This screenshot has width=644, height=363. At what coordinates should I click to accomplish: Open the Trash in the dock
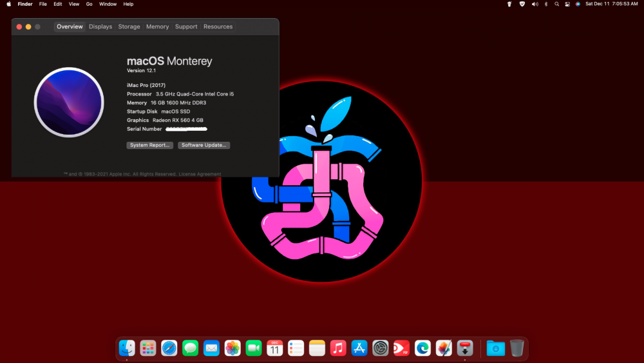pyautogui.click(x=517, y=348)
